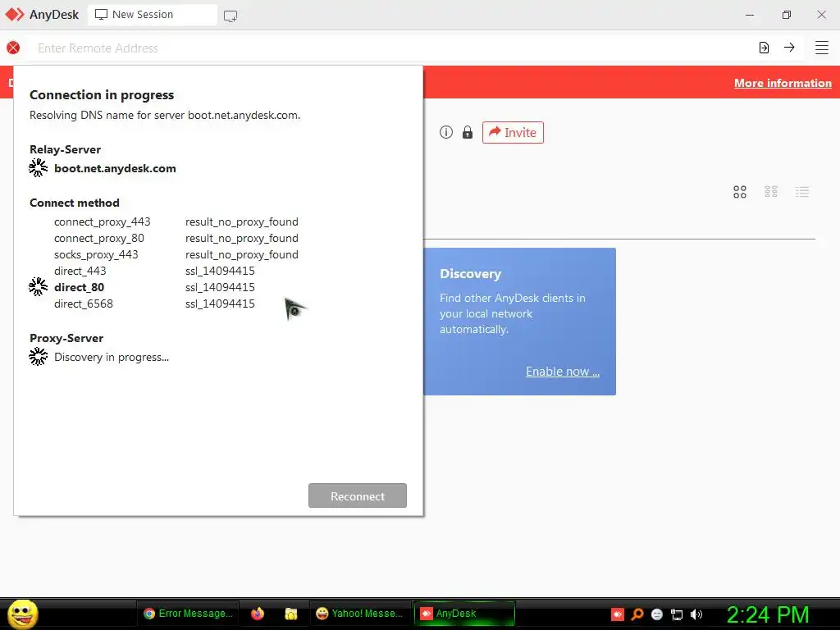Switch to large tiles view icon

[x=740, y=192]
